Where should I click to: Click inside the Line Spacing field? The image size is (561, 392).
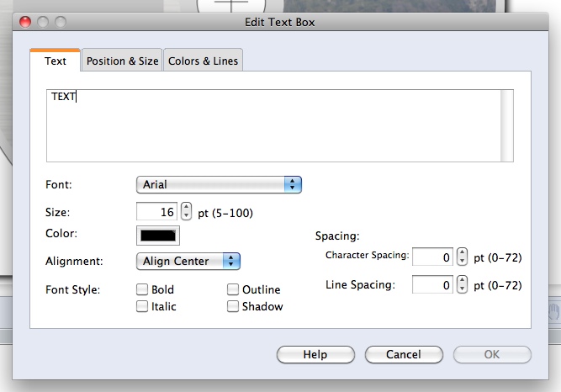(433, 286)
